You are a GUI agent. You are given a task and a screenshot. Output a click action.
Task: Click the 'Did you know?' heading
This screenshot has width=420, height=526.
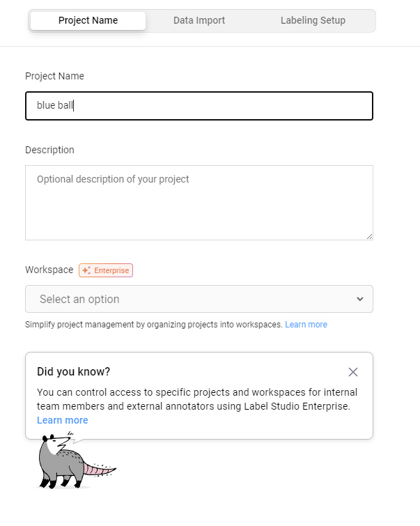point(73,371)
